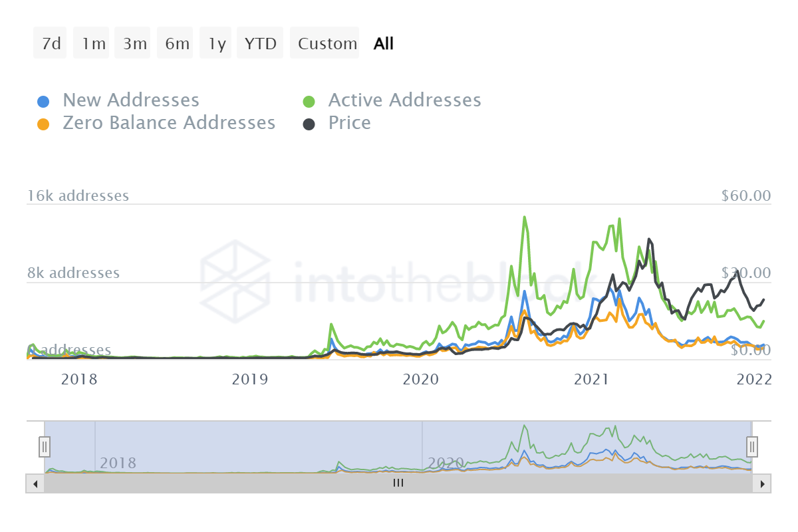
Task: Toggle the dark Price legend dot
Action: 309,124
